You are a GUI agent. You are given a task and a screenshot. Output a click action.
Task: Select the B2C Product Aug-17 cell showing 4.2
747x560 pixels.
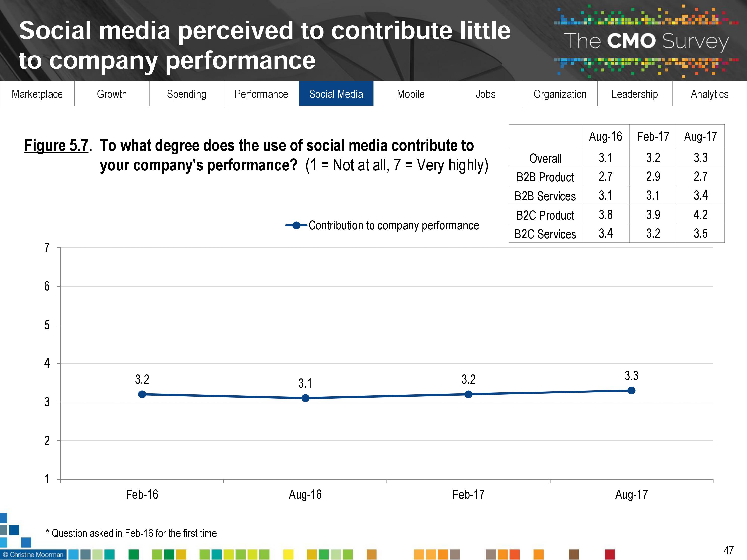coord(700,214)
